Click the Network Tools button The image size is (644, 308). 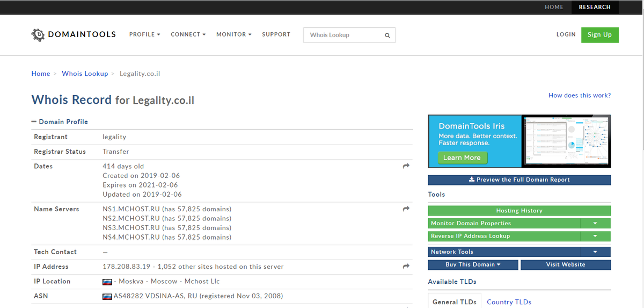504,252
